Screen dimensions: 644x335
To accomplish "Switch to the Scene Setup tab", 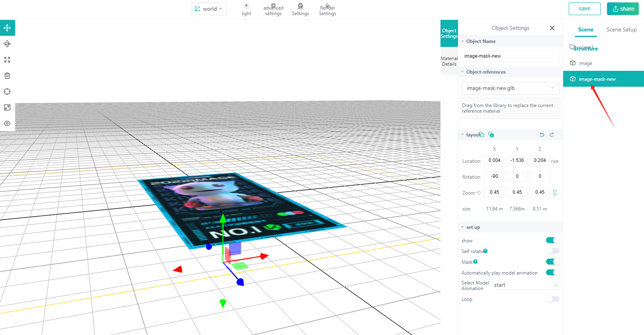I will tap(621, 29).
